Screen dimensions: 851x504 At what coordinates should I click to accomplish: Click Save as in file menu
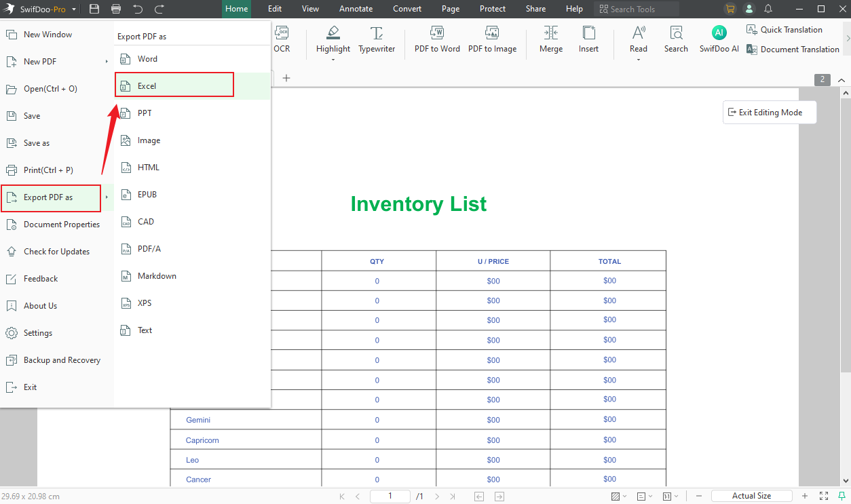pos(56,143)
